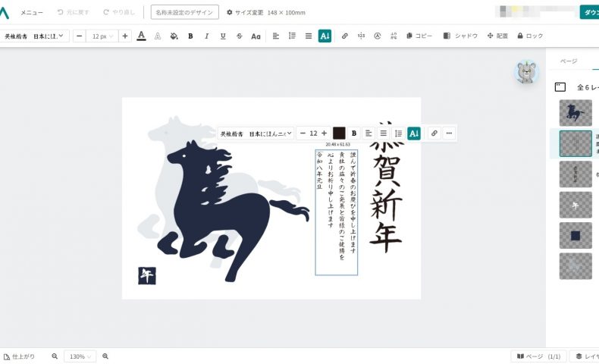Open the メニュー menu

(x=31, y=13)
